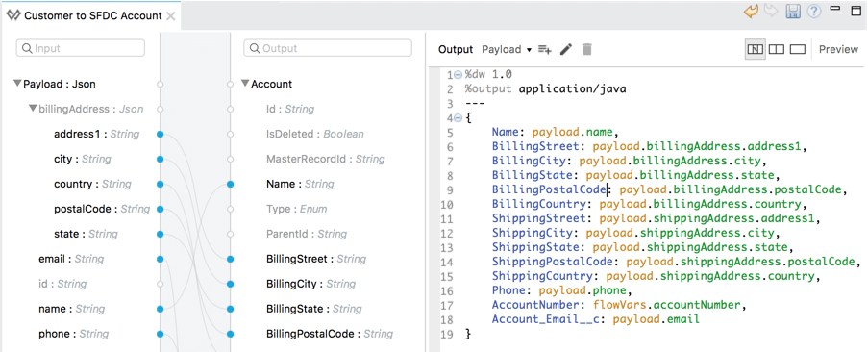Select the city : String input field
The height and width of the screenshot is (352, 868).
(x=83, y=159)
